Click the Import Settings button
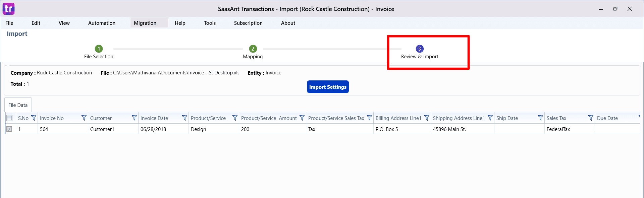Screen dimensions: 644x198 [x=328, y=87]
